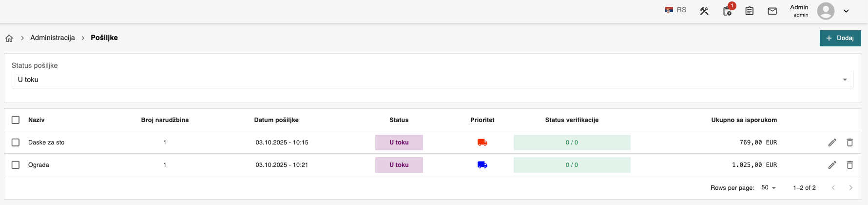Check the Daske za sto row checkbox
Viewport: 868px width, 205px height.
pos(16,143)
